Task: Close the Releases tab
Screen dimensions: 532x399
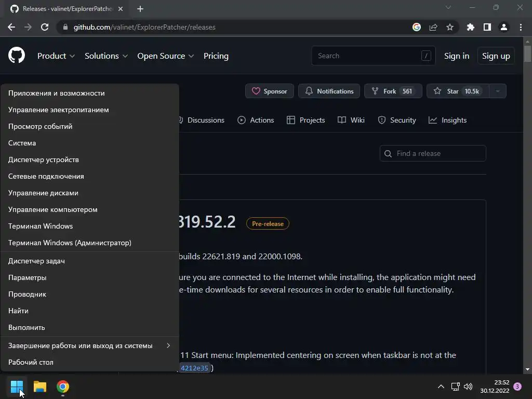Action: (121, 9)
